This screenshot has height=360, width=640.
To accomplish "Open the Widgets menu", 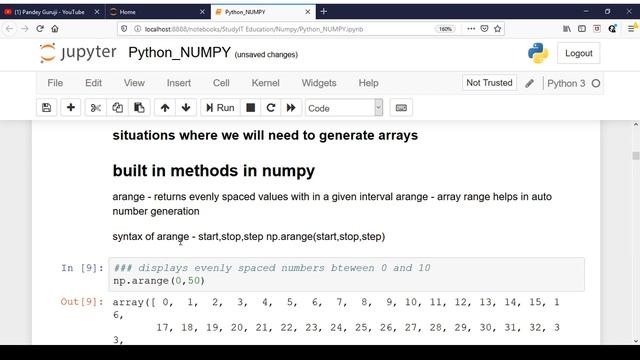I will coord(319,83).
